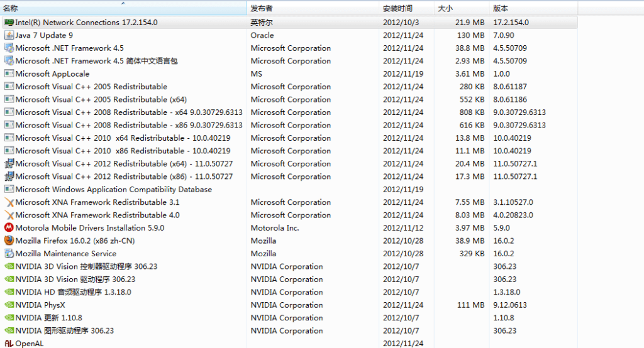
Task: Sort by 安装时间 install date header
Action: pyautogui.click(x=397, y=9)
